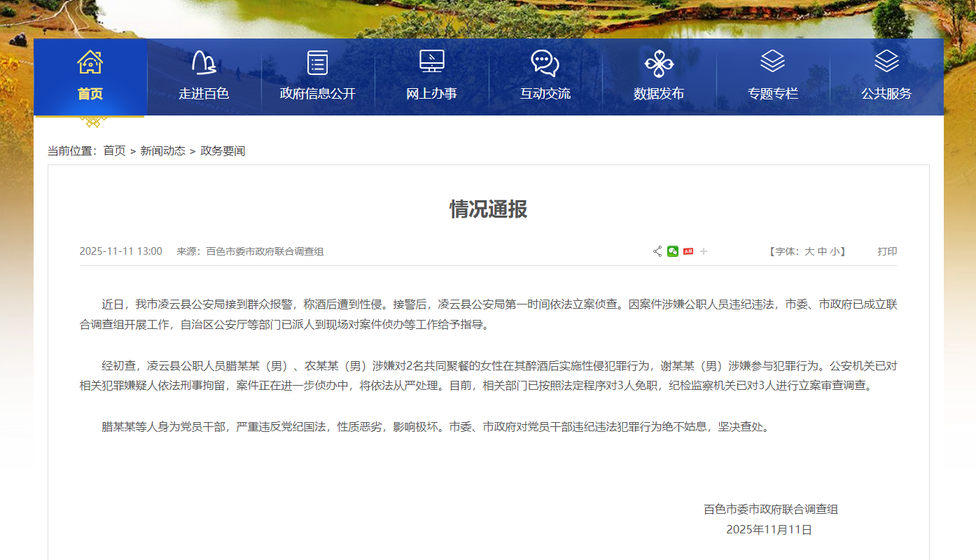Click the 数据发布 flower-shaped icon
976x560 pixels.
(659, 64)
